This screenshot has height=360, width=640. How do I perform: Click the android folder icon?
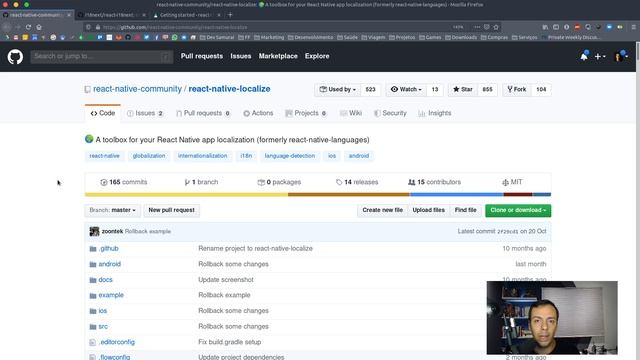coord(93,264)
